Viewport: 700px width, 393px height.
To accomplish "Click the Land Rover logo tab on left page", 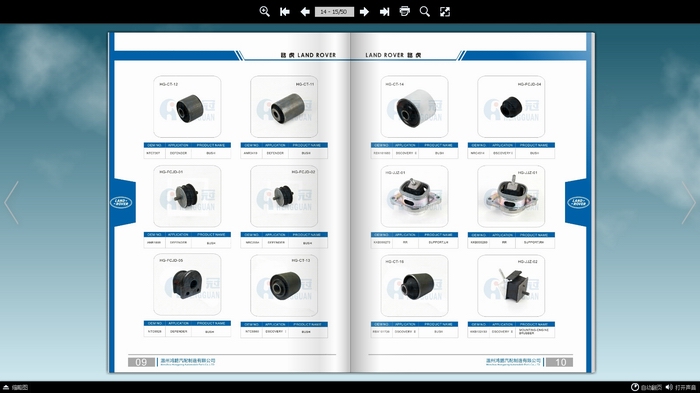I will point(121,202).
